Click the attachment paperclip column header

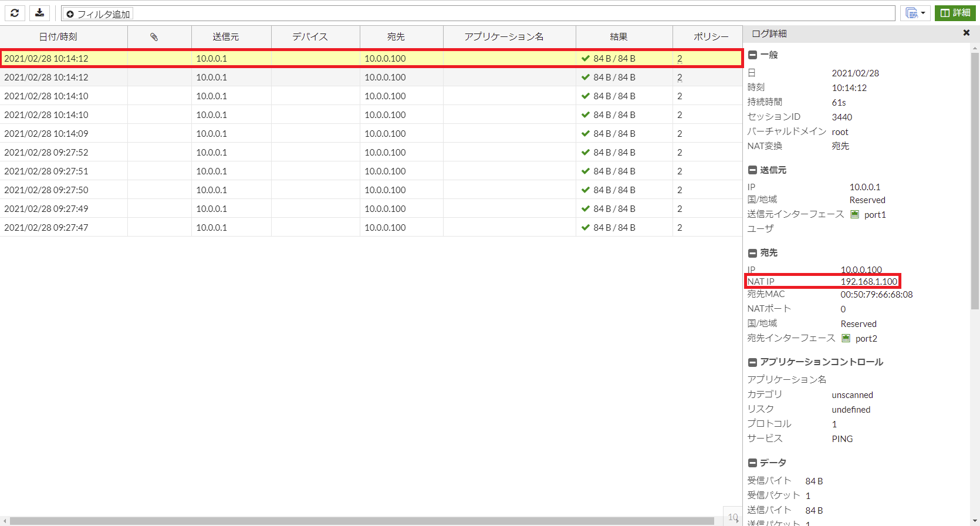(x=154, y=36)
